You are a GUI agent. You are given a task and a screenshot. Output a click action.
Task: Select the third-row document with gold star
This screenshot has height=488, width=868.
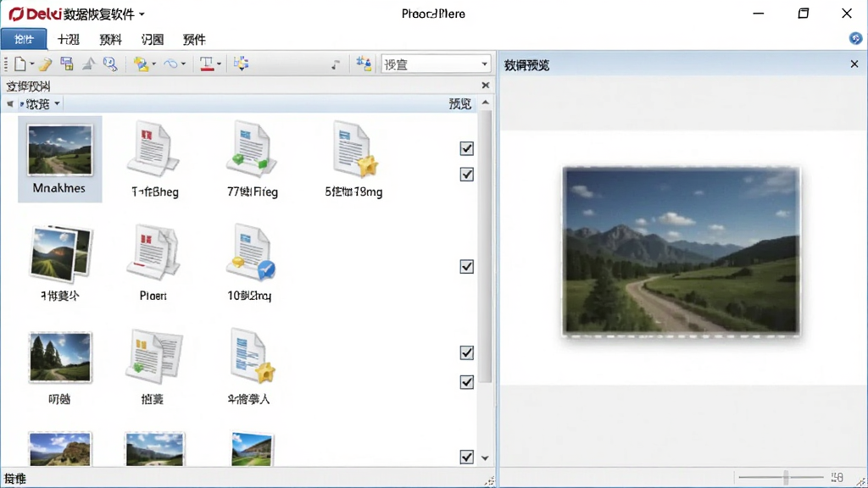tap(252, 356)
